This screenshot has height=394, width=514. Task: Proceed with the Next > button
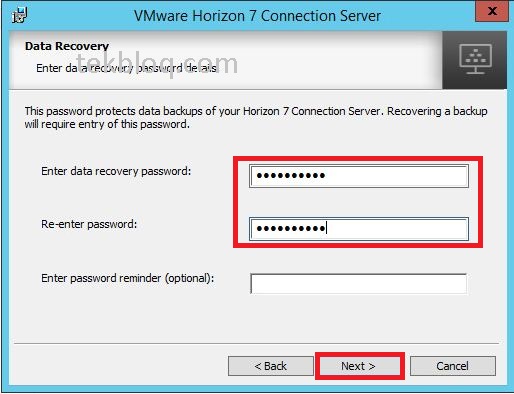(359, 366)
